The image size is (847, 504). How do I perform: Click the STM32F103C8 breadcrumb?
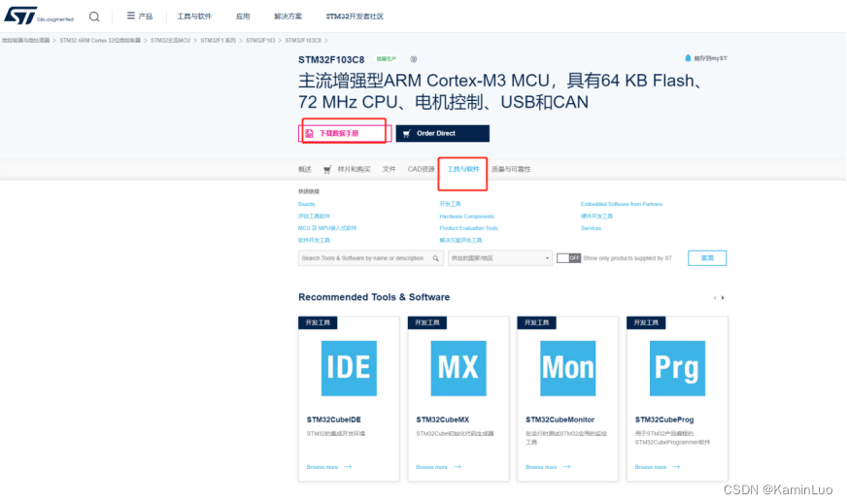(x=303, y=41)
